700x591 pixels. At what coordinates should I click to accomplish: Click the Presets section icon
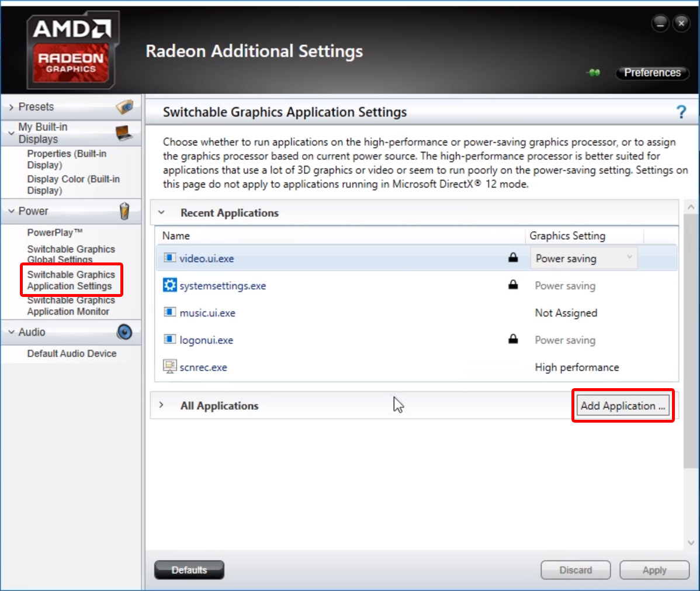124,107
